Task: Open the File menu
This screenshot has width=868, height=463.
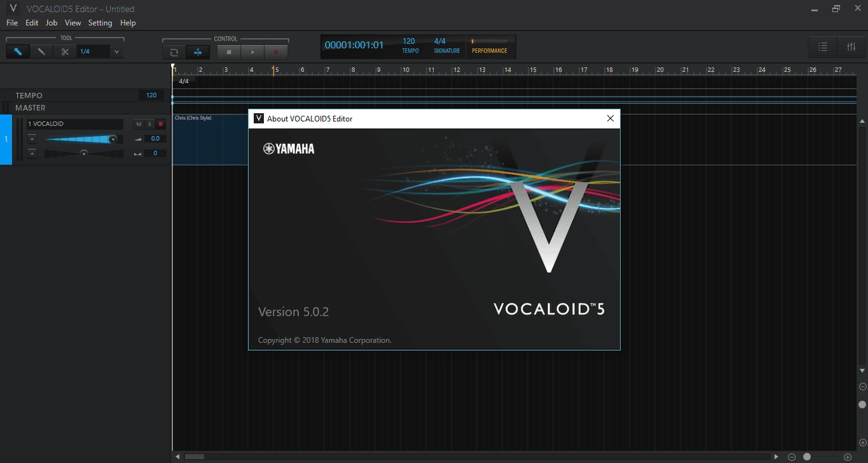Action: (x=12, y=23)
